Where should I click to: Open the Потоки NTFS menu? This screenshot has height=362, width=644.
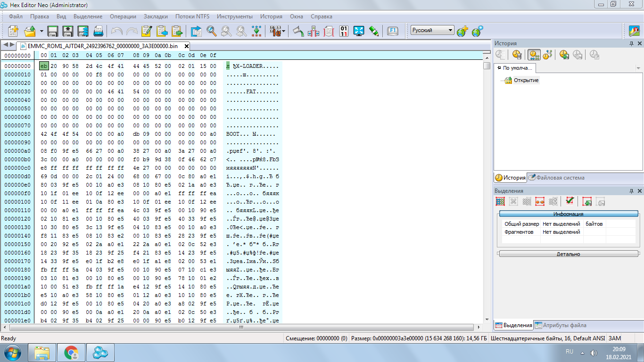point(193,16)
